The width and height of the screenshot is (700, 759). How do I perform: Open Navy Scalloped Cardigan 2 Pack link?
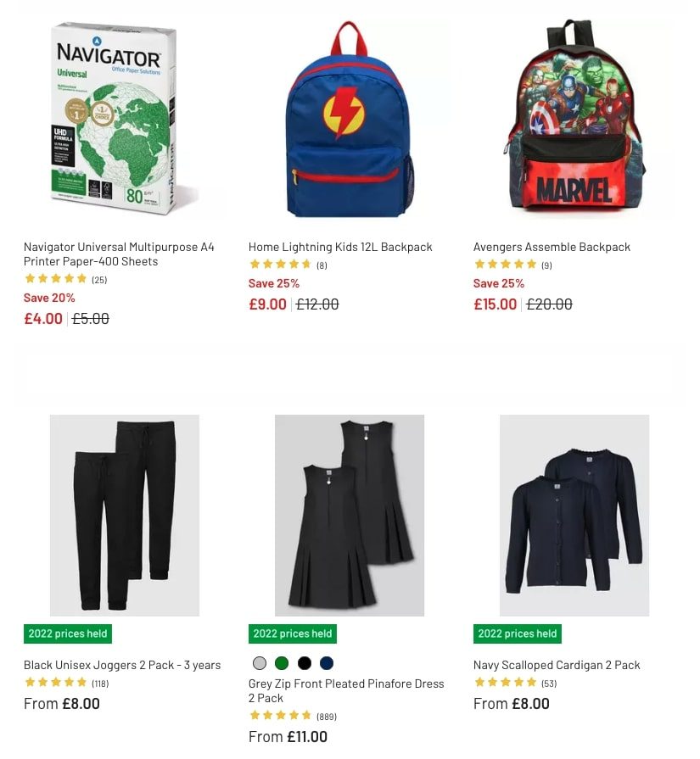(x=557, y=665)
